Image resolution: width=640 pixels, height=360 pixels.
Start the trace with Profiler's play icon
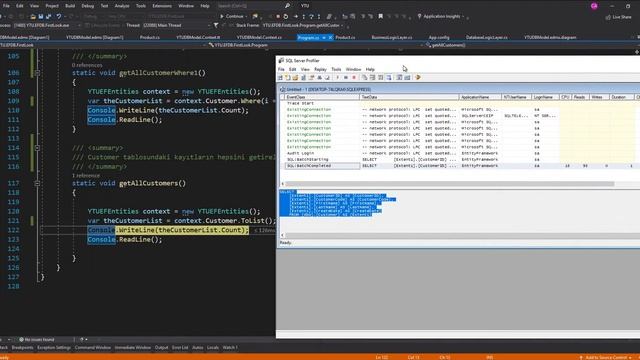pyautogui.click(x=338, y=78)
